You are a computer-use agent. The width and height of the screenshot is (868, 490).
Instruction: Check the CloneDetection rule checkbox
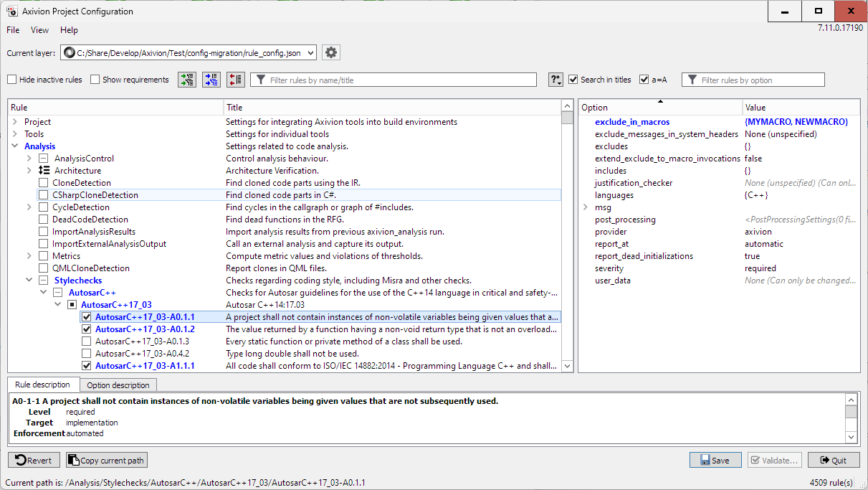[x=44, y=183]
